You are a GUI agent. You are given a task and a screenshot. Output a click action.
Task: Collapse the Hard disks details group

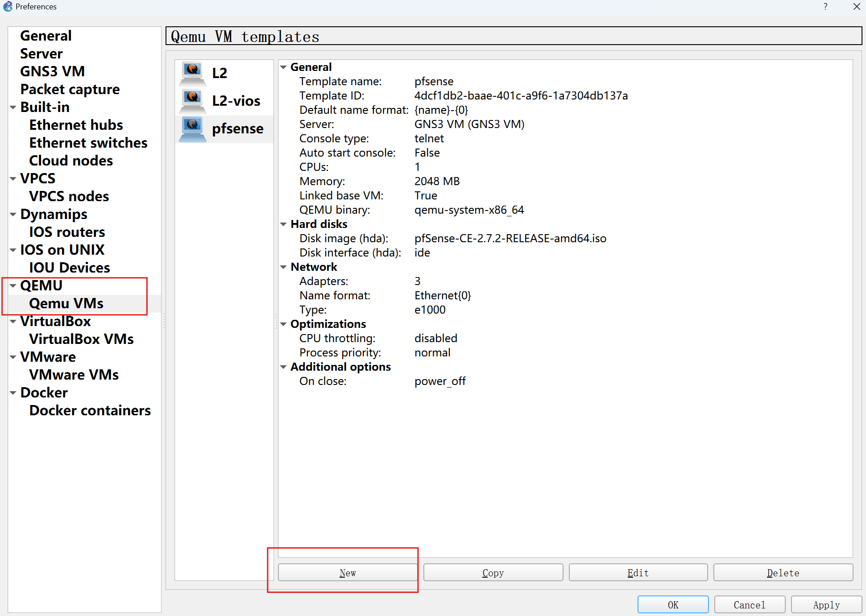click(x=283, y=224)
